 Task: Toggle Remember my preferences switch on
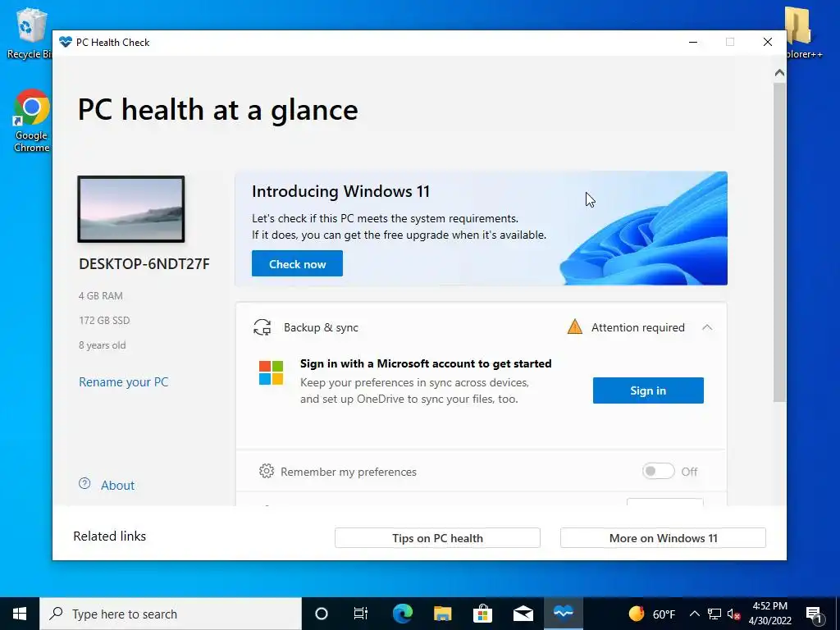point(659,471)
